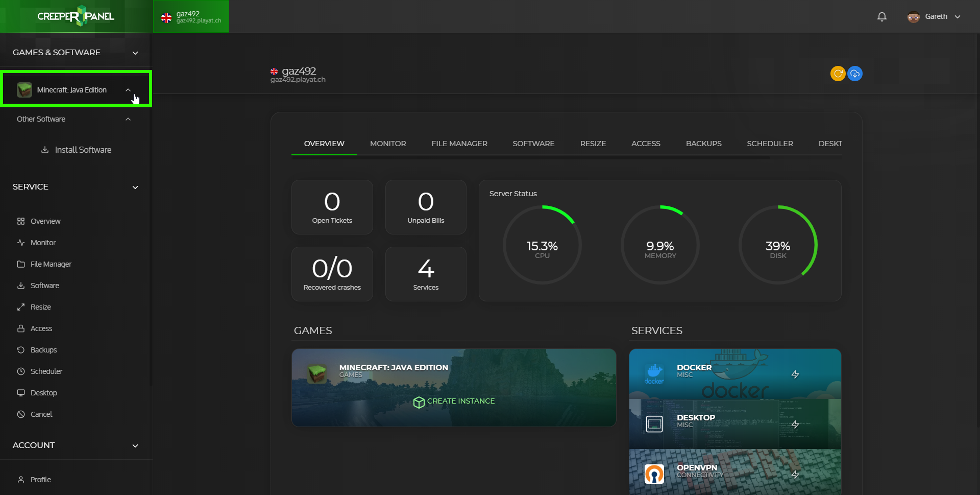980x495 pixels.
Task: Click the Cancel prohibited icon
Action: [x=21, y=414]
